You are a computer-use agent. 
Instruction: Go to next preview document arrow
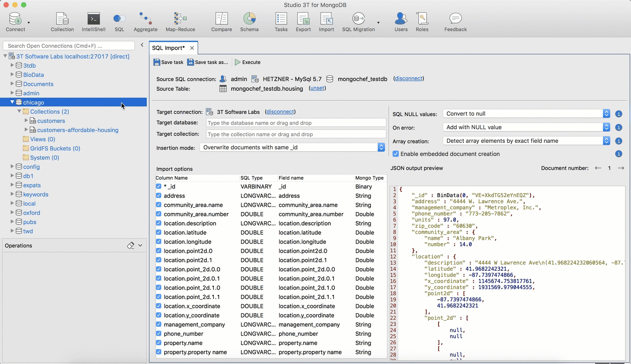coord(621,168)
